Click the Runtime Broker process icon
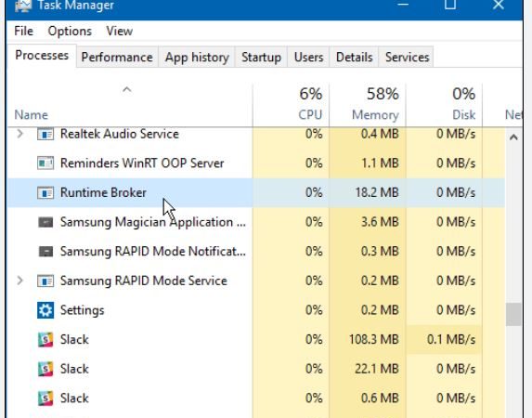The height and width of the screenshot is (418, 532). [x=45, y=192]
